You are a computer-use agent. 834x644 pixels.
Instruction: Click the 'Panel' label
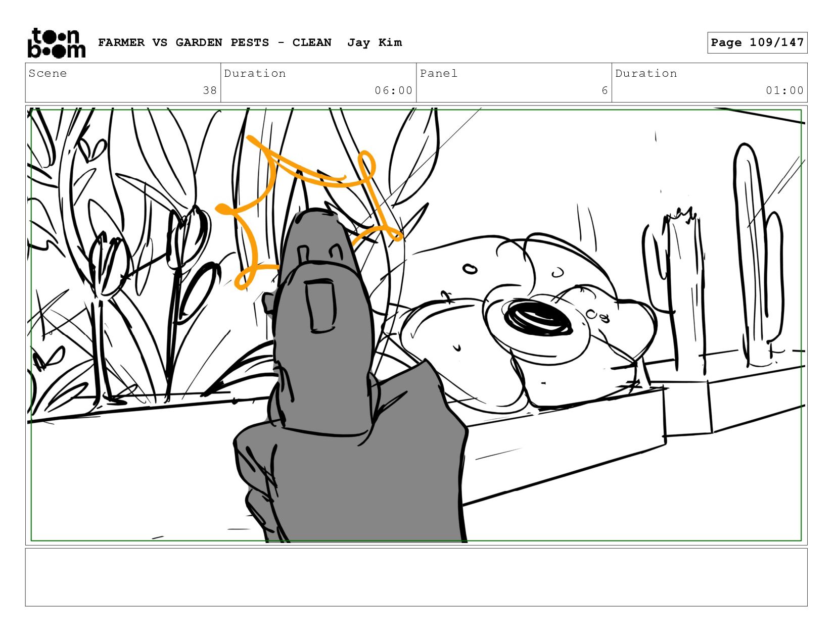click(x=439, y=73)
